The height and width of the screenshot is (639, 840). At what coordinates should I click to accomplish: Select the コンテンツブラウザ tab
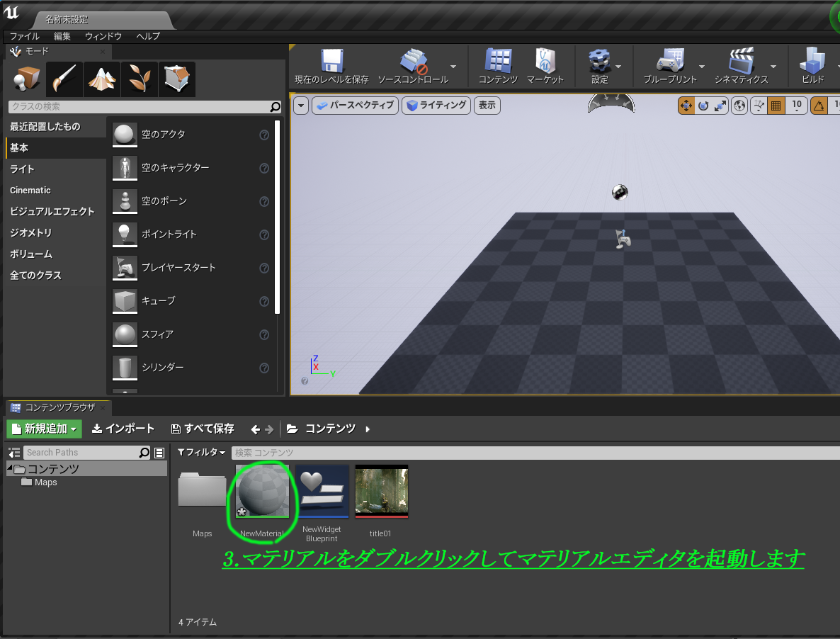tap(58, 407)
